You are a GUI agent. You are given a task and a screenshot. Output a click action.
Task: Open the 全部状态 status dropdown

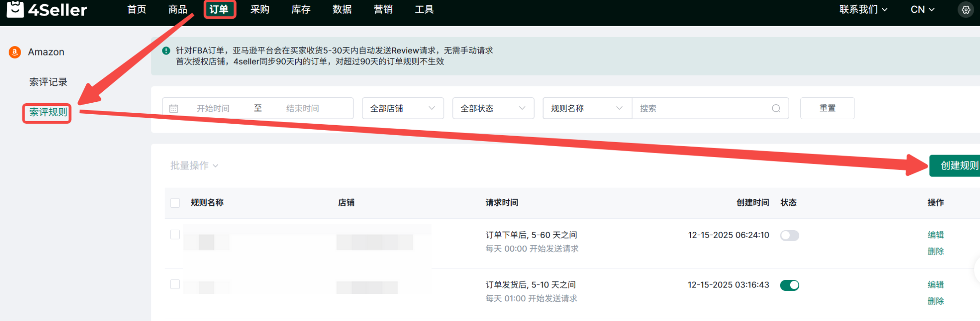coord(493,109)
